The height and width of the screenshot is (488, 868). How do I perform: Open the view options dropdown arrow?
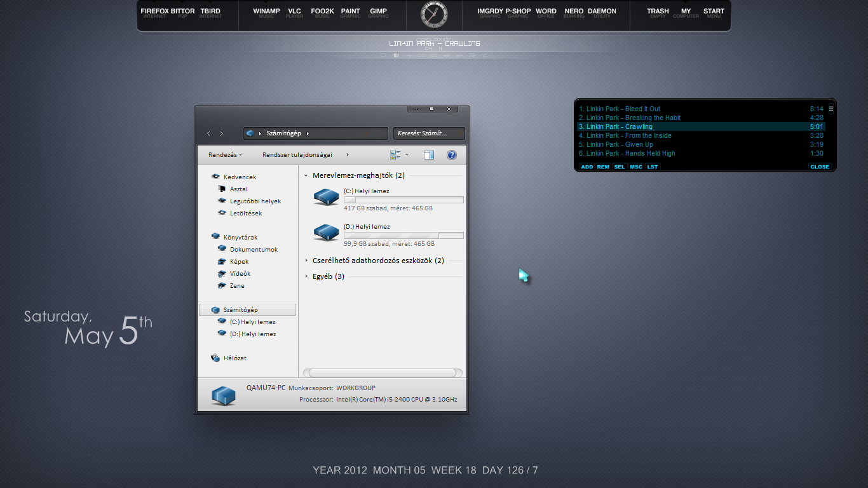[407, 154]
